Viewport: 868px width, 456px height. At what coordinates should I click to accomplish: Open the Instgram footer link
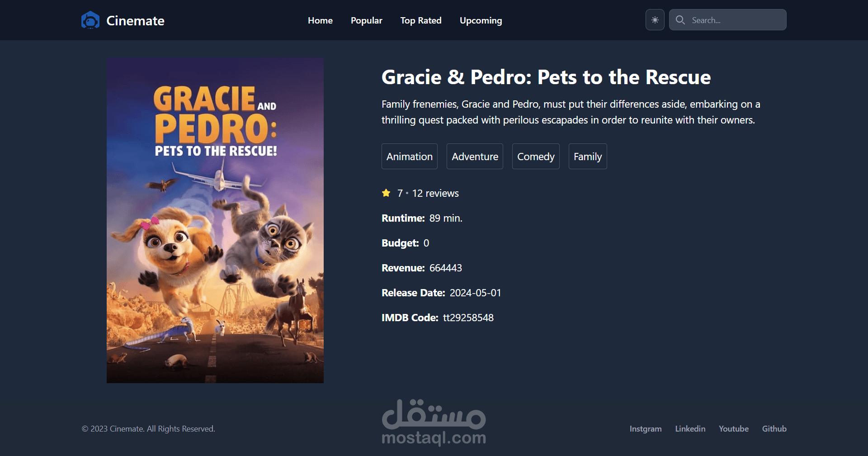[646, 429]
